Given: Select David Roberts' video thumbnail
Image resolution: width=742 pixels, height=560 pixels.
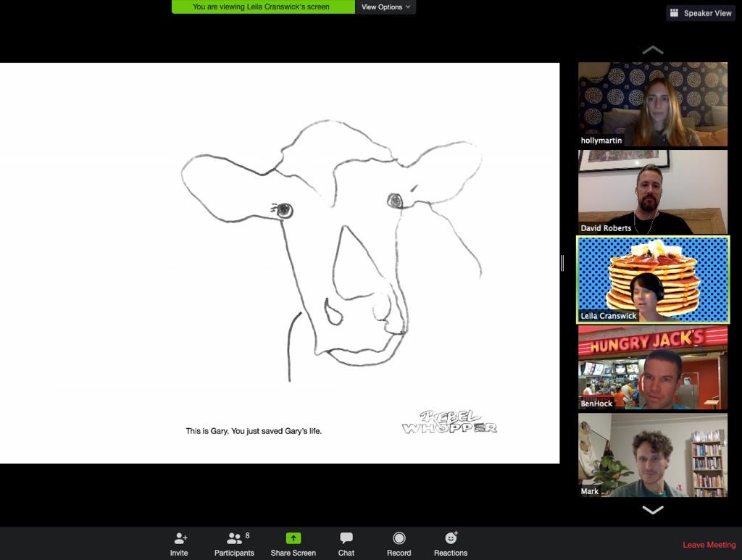Looking at the screenshot, I should [653, 192].
